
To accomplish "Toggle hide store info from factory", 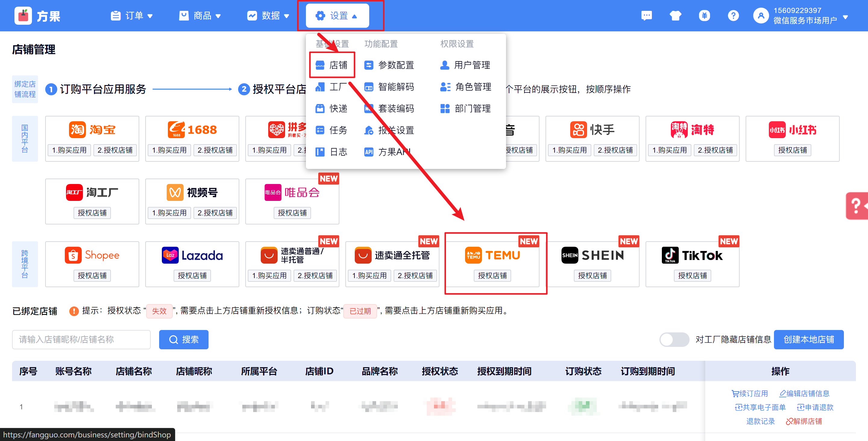I will coord(674,340).
